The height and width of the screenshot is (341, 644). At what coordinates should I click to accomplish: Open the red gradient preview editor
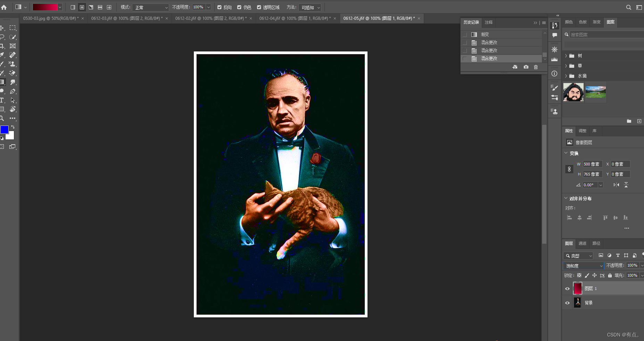pyautogui.click(x=45, y=7)
